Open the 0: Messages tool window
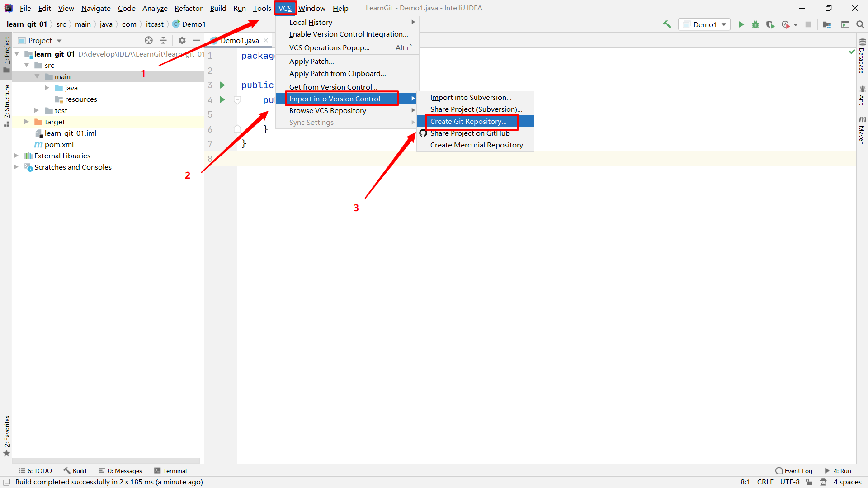This screenshot has width=868, height=488. click(x=120, y=471)
